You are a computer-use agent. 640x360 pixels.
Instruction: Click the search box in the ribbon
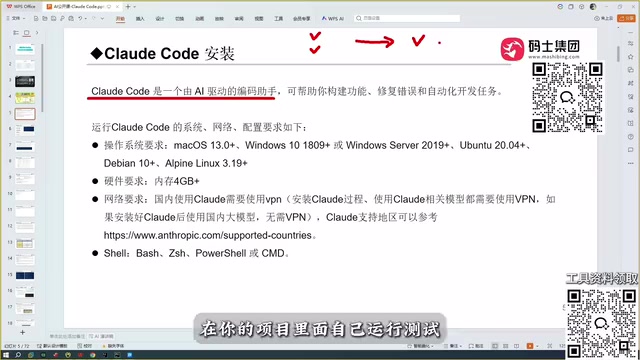tap(407, 18)
